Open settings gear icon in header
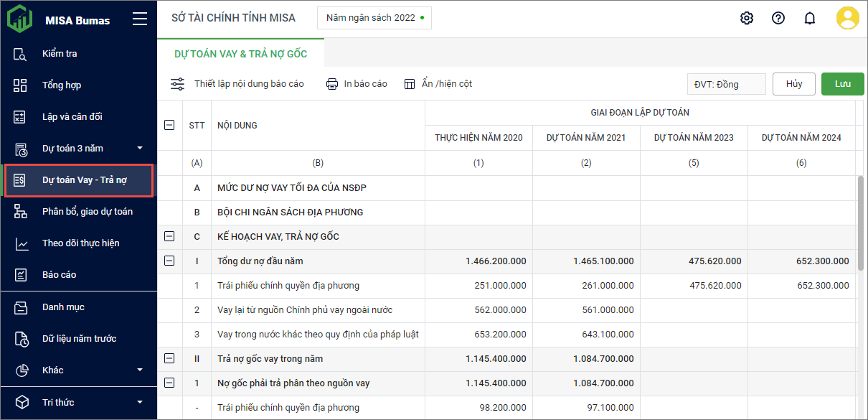This screenshot has height=420, width=868. click(747, 18)
